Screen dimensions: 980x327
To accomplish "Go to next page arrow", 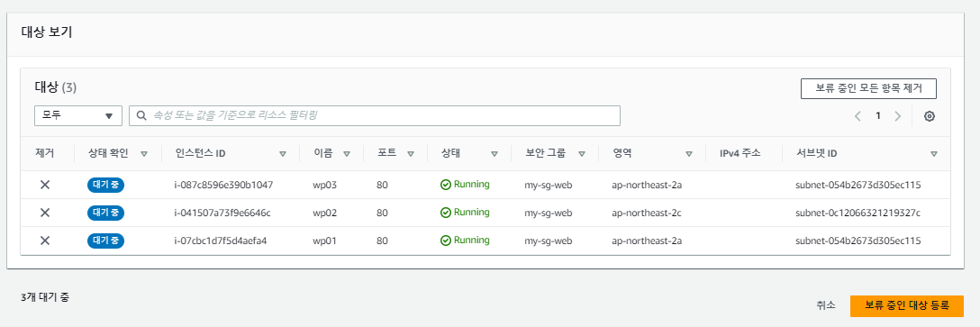I will click(x=898, y=116).
